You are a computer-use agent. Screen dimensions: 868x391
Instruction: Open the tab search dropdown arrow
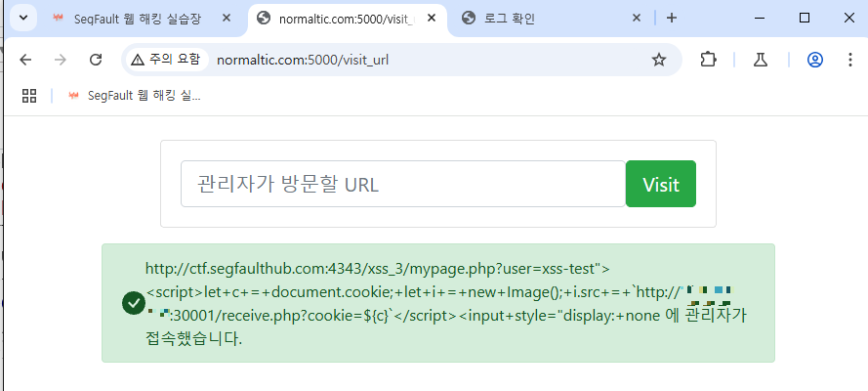point(23,18)
